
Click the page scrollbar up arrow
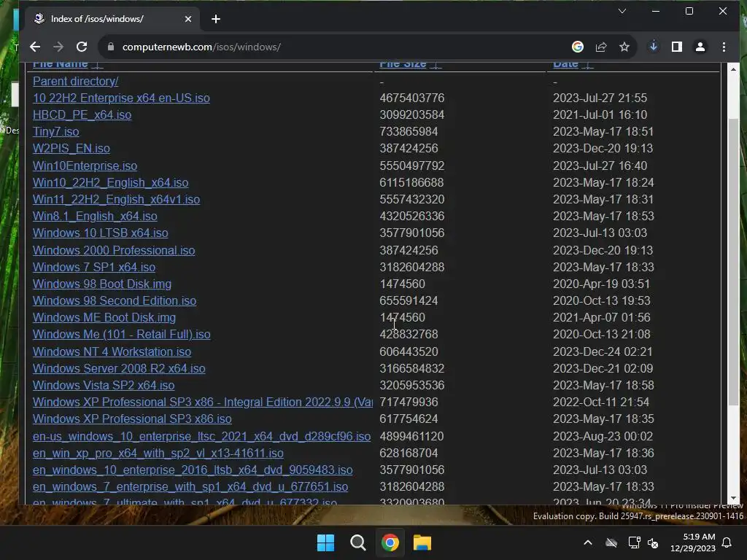pyautogui.click(x=734, y=69)
